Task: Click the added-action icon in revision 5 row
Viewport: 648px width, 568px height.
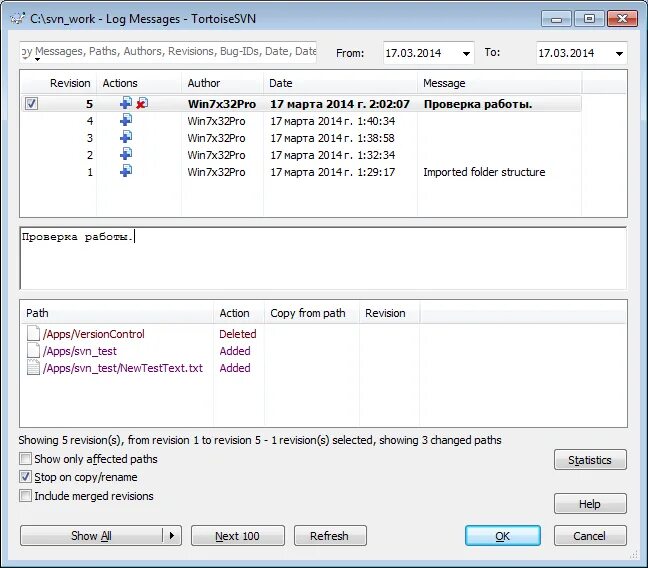Action: (126, 103)
